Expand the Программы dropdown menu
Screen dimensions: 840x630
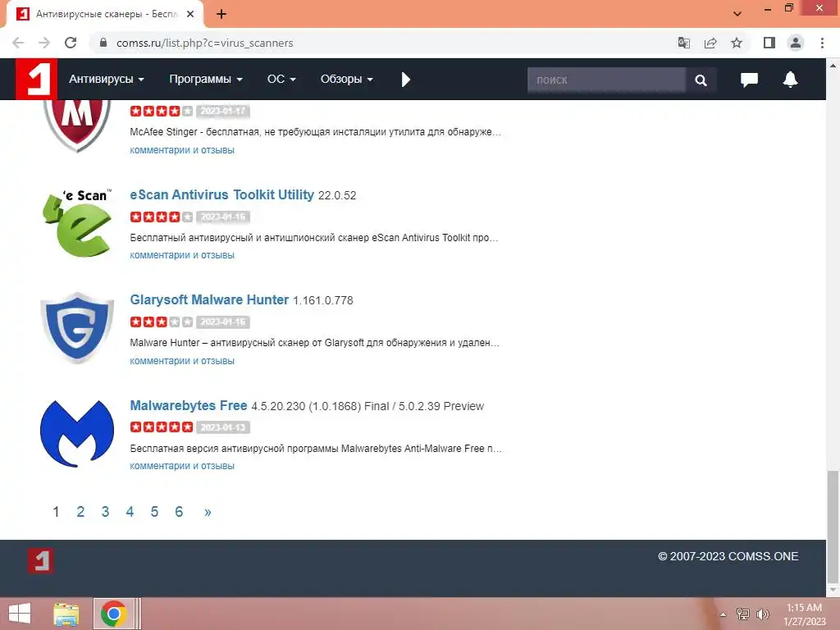coord(206,80)
